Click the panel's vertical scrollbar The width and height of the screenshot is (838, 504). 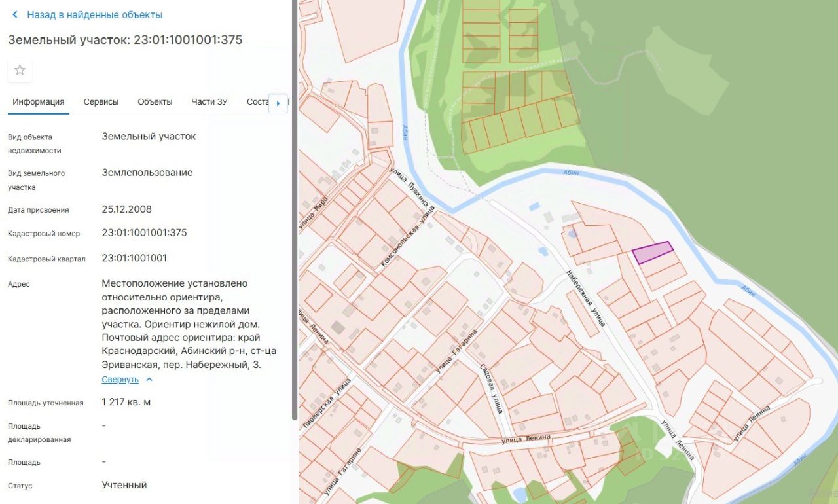pos(295,209)
